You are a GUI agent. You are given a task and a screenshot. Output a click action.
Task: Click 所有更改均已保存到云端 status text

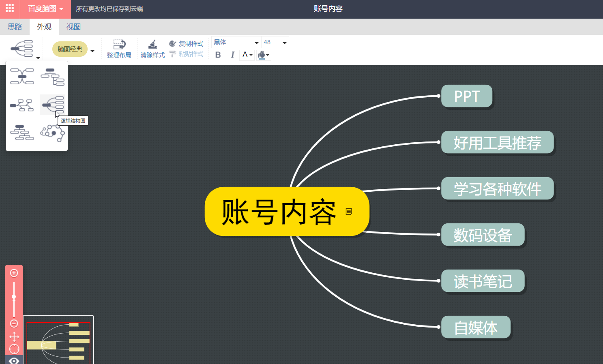tap(109, 9)
